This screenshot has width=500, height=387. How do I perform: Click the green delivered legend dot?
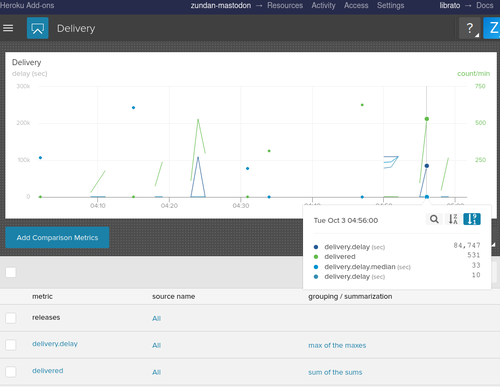(316, 257)
